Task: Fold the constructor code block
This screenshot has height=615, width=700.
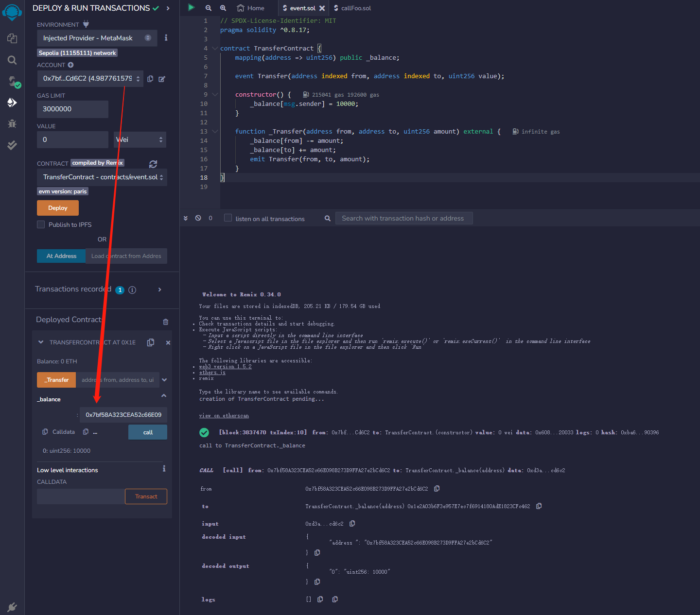Action: coord(215,95)
